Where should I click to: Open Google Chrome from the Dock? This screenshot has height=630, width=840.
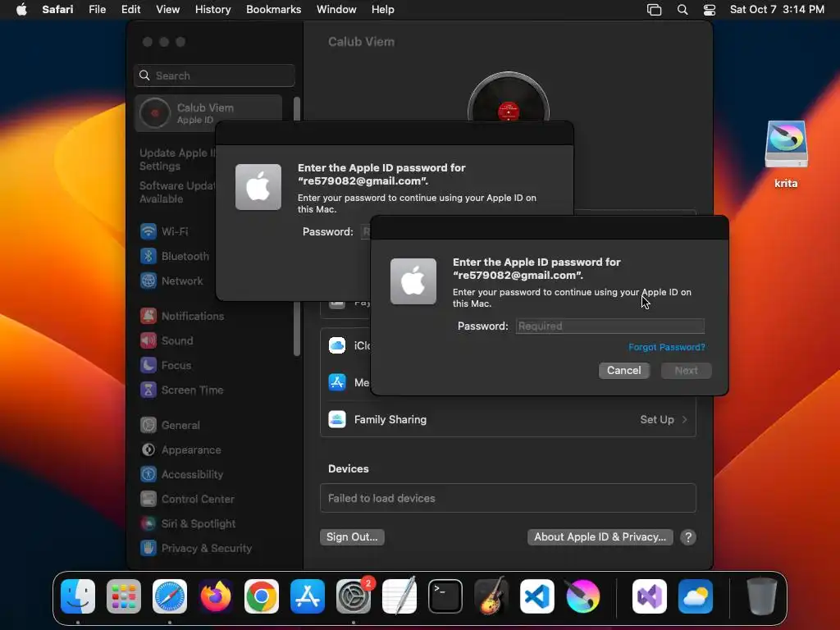(262, 596)
